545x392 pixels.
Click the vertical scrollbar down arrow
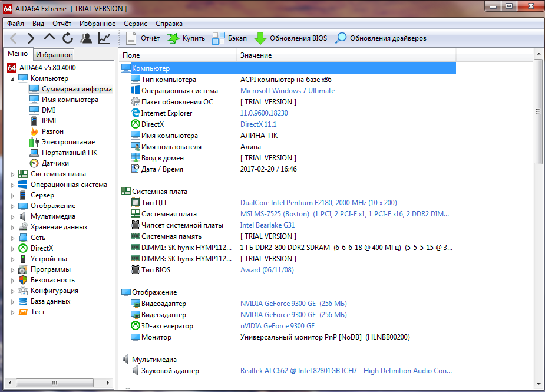pyautogui.click(x=537, y=385)
